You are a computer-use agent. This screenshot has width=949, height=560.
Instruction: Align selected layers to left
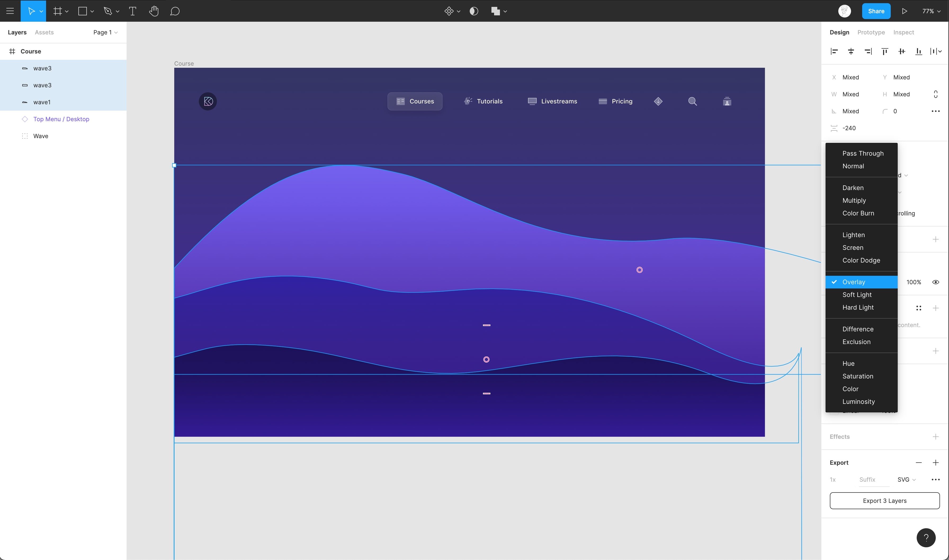(834, 51)
